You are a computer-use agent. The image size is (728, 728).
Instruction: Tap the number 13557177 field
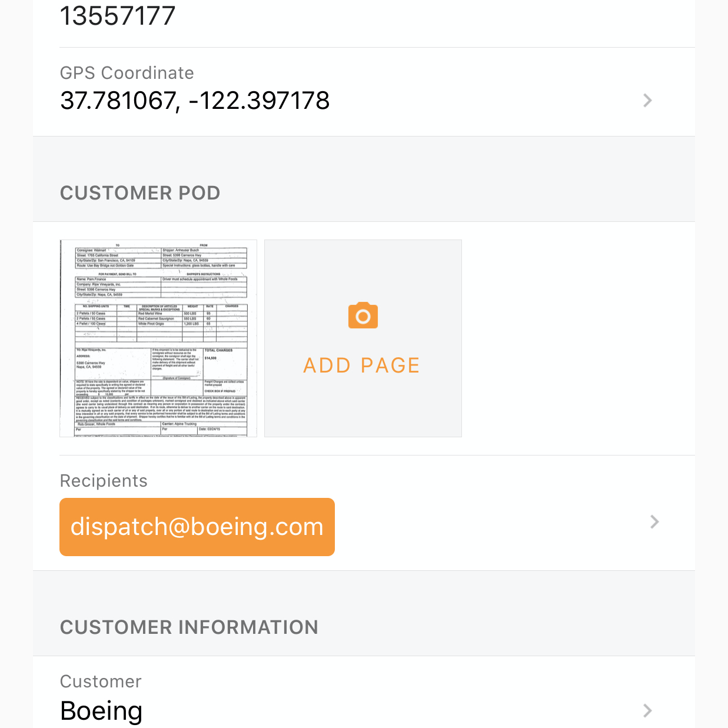(x=118, y=16)
